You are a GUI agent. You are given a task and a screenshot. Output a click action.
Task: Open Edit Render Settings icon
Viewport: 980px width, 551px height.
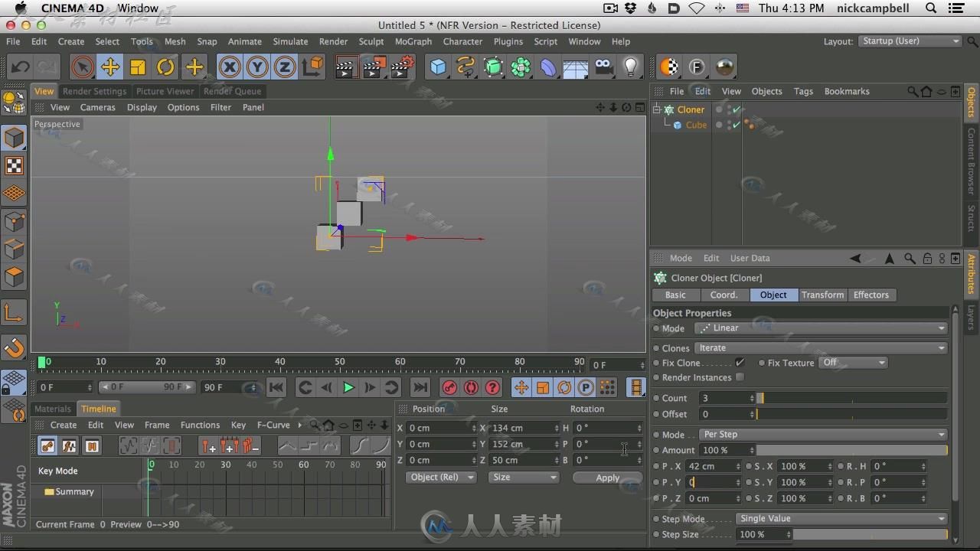point(403,67)
